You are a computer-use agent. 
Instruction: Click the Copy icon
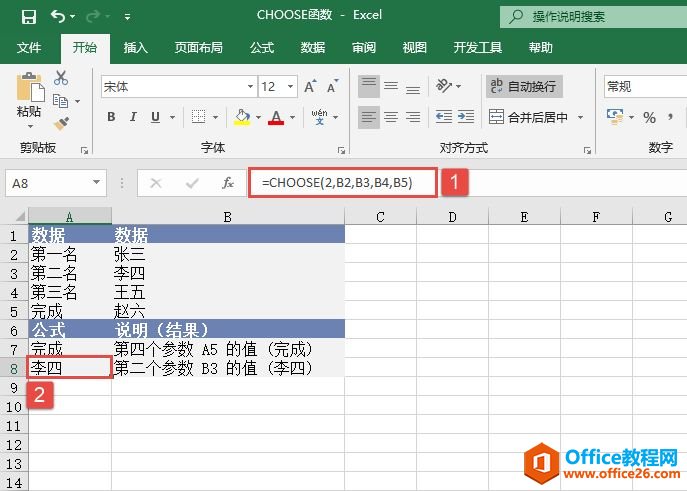[60, 101]
